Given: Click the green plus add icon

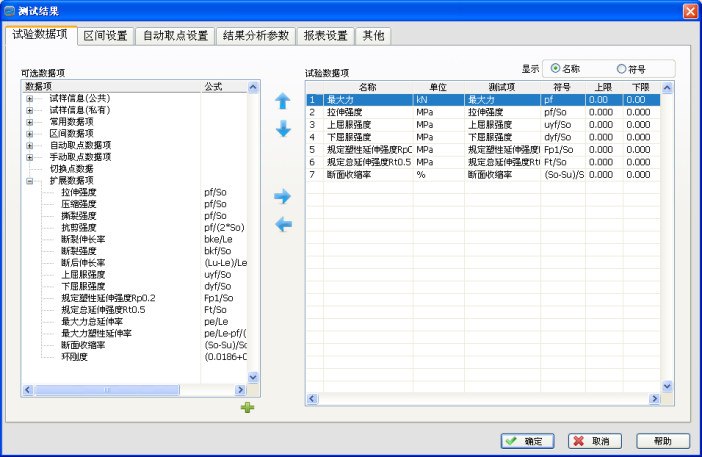Looking at the screenshot, I should 247,406.
